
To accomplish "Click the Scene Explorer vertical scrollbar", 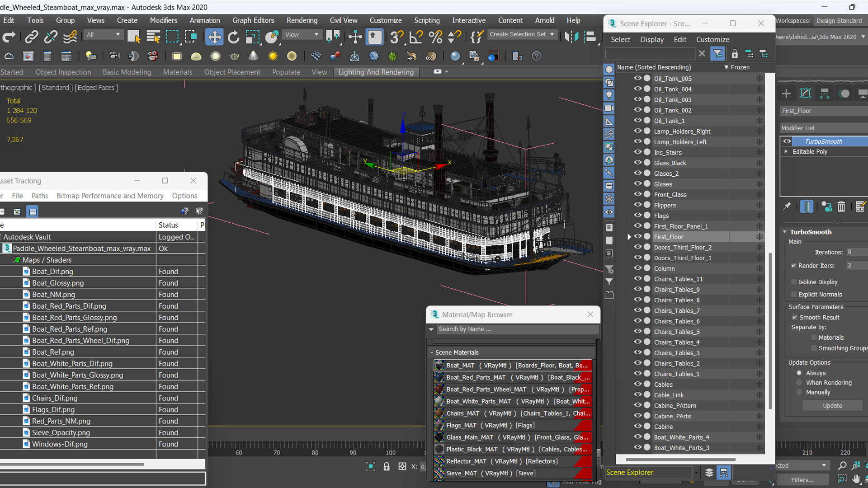I will (x=770, y=331).
